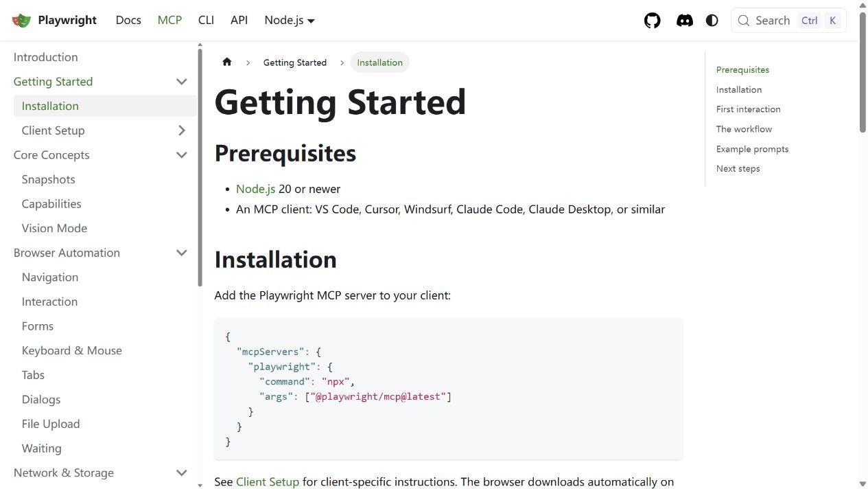Open the CLI nav item
Viewport: 868px width, 489px height.
pyautogui.click(x=206, y=21)
